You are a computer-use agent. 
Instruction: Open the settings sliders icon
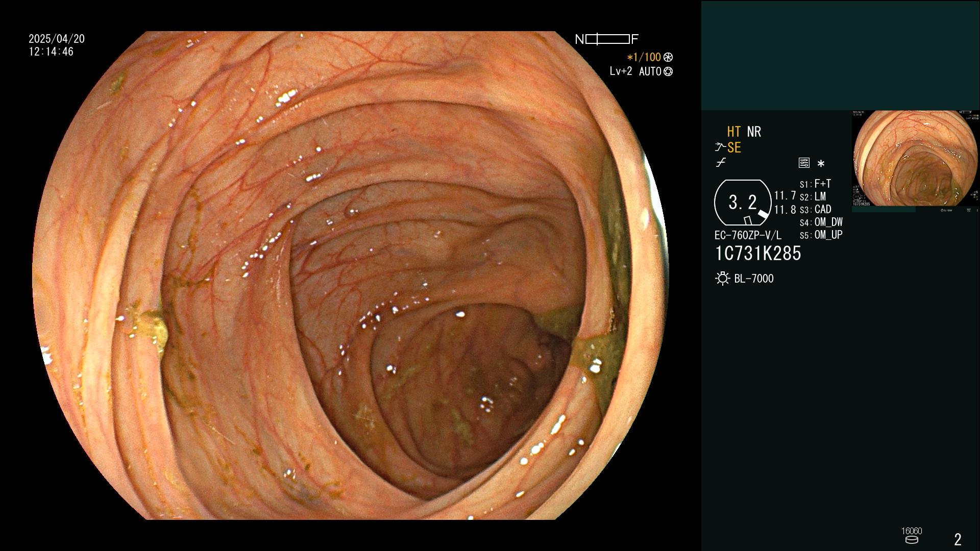[x=804, y=163]
